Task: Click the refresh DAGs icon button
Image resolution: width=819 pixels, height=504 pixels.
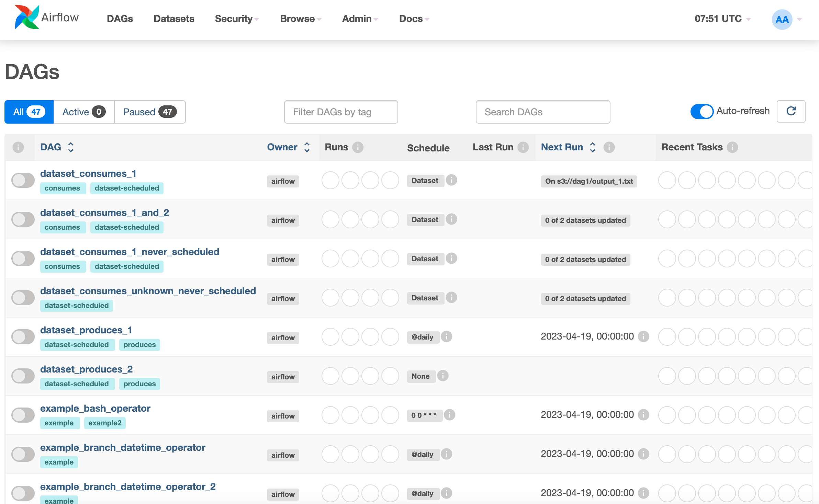Action: point(791,111)
